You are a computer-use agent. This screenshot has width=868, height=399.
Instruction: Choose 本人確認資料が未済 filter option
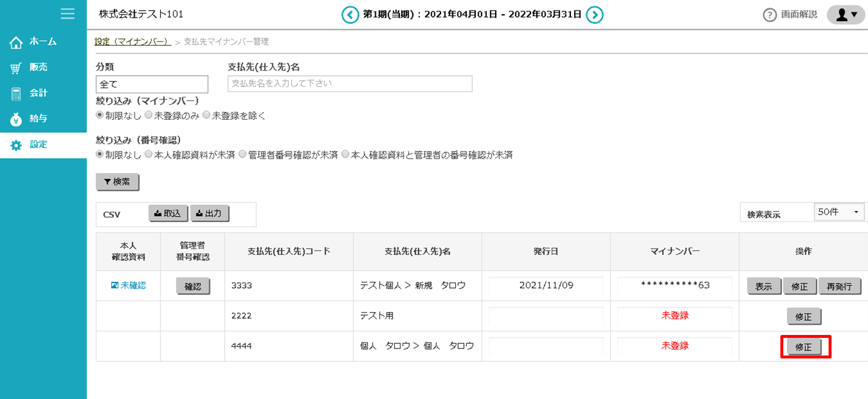[149, 155]
